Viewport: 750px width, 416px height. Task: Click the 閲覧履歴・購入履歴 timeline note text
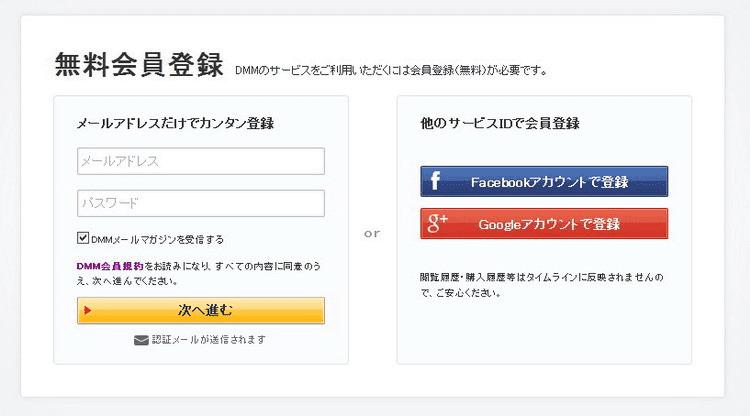click(x=540, y=277)
